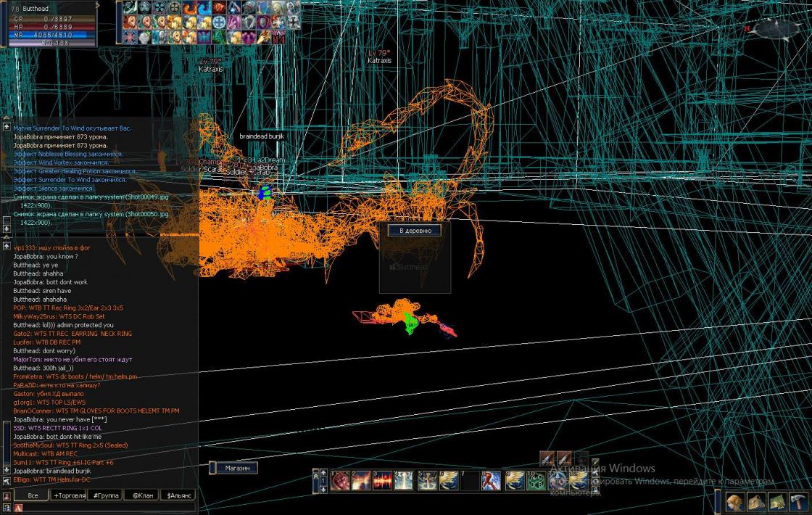Viewport: 812px width, 515px height.
Task: Click the hammer icon in bottom-right menu
Action: (x=798, y=502)
